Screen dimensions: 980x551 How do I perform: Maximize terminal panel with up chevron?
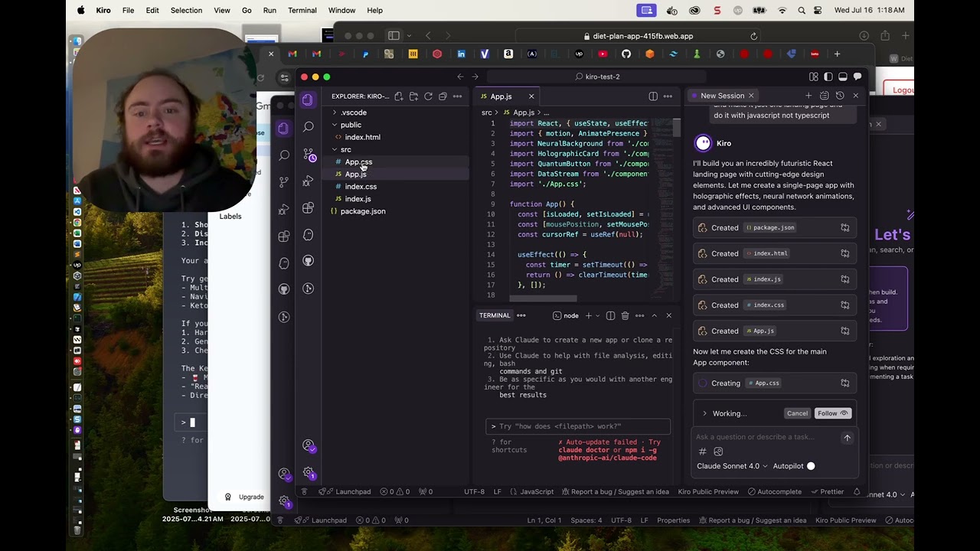click(654, 315)
